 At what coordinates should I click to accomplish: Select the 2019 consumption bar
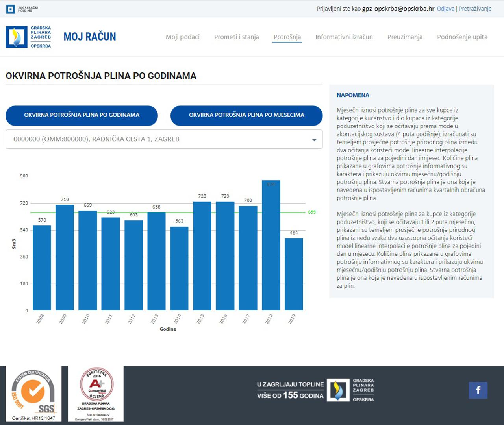click(294, 274)
